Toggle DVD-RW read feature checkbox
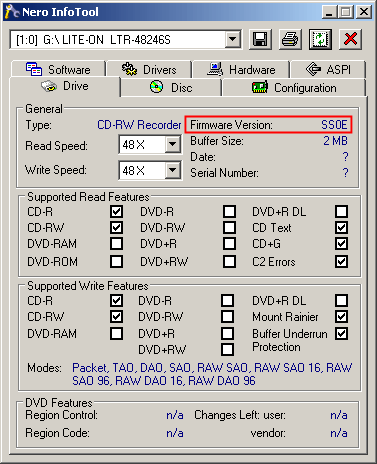Screen dimensions: 377x464 (229, 228)
